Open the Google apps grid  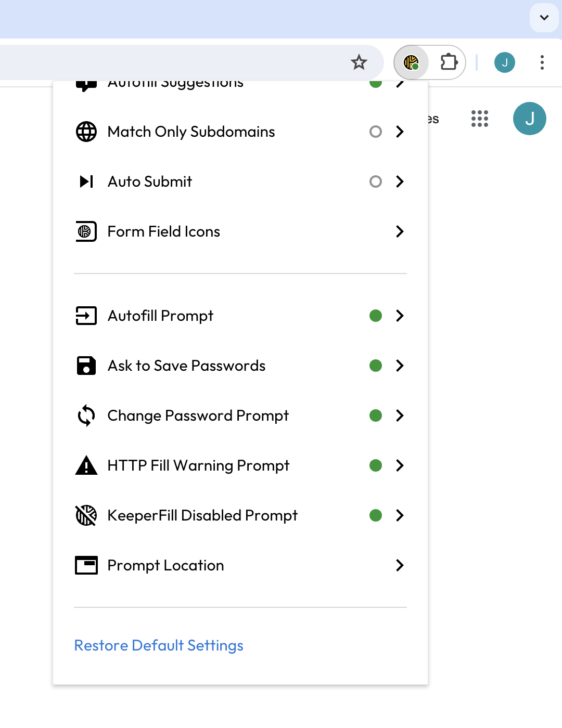click(480, 119)
